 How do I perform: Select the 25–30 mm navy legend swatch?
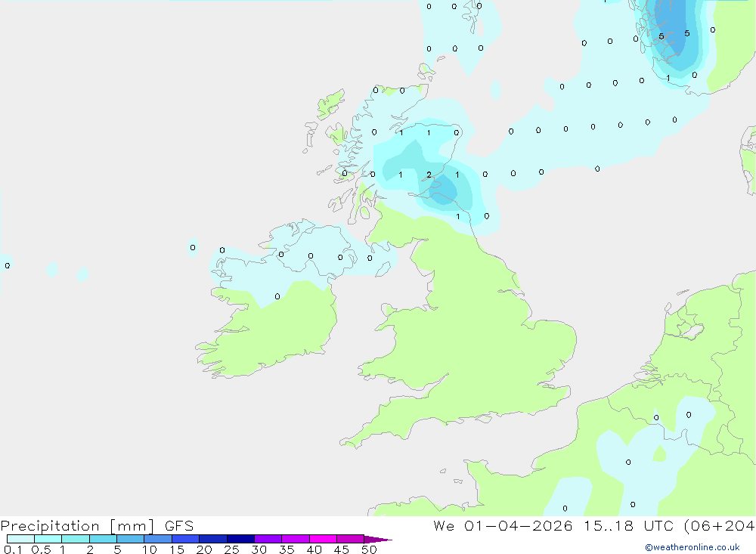click(240, 539)
